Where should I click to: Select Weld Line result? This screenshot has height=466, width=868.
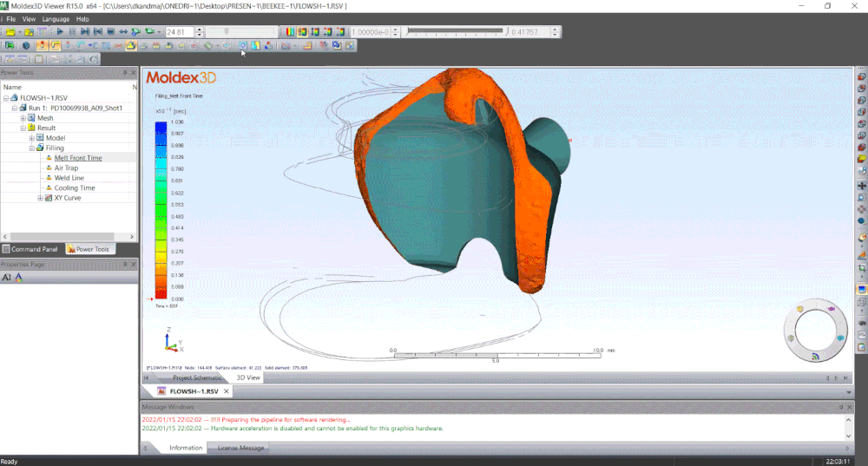tap(69, 178)
